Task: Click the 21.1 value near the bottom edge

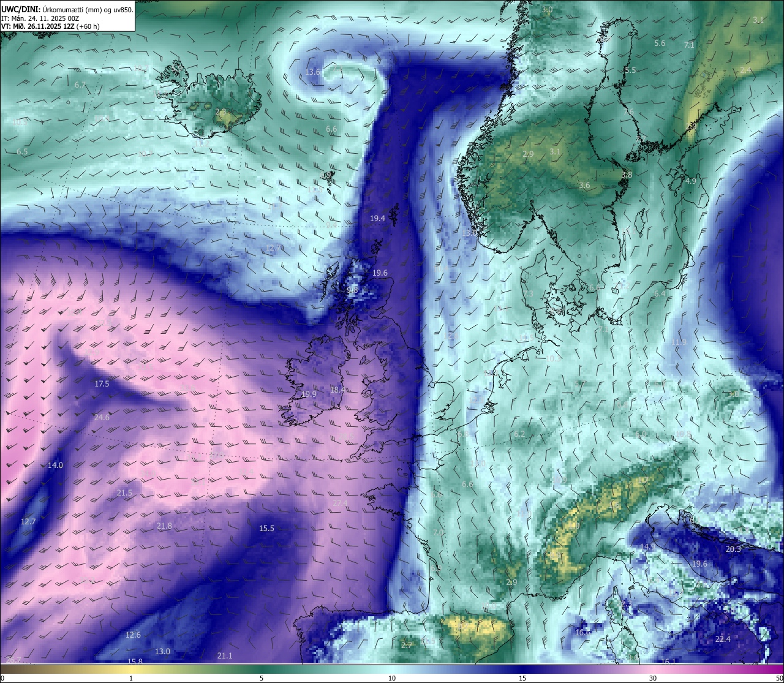Action: pos(225,656)
